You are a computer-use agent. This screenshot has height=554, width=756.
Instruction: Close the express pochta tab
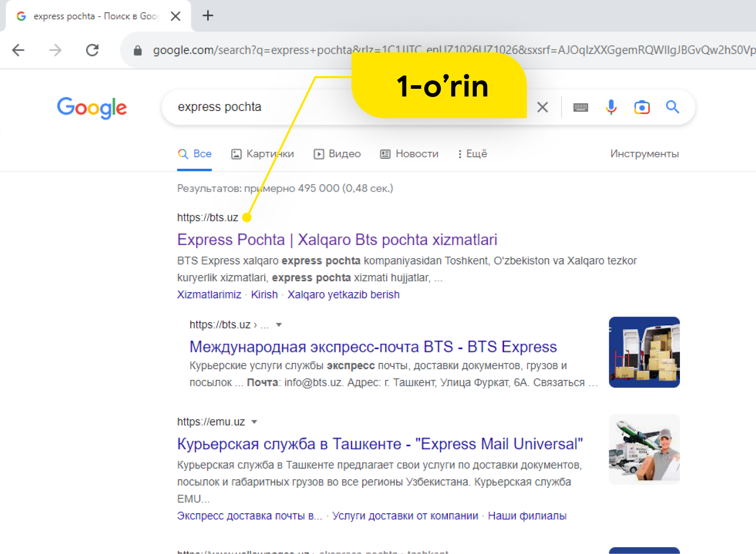(175, 16)
